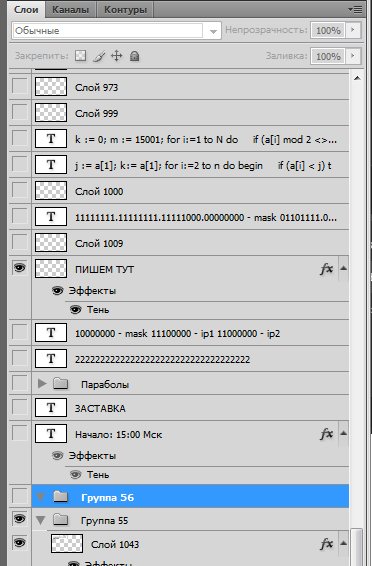Click the Непрозрачность value field
Image resolution: width=372 pixels, height=566 pixels.
(x=328, y=30)
